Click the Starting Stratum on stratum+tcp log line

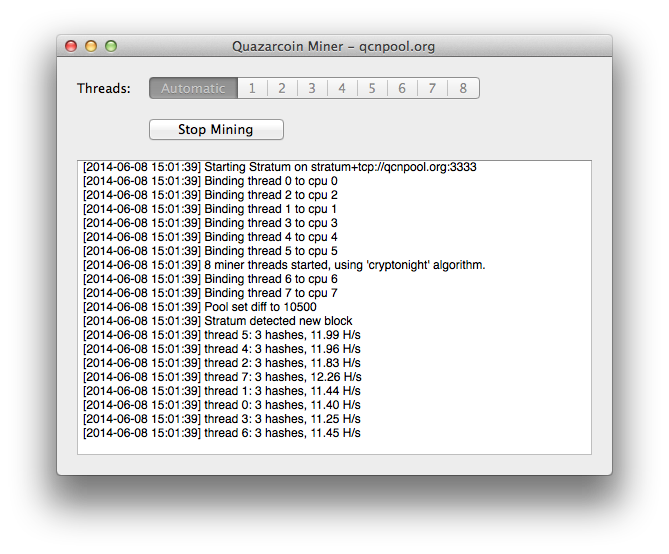(x=279, y=167)
